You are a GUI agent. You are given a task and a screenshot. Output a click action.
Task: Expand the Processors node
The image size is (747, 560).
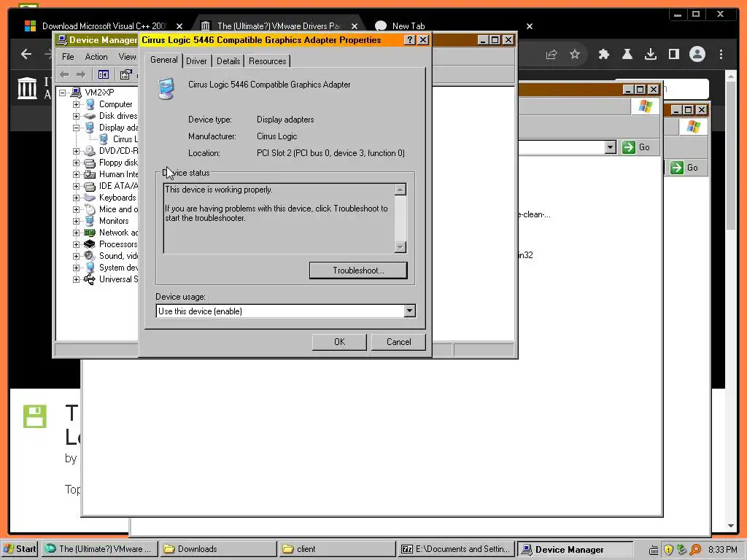pyautogui.click(x=76, y=244)
